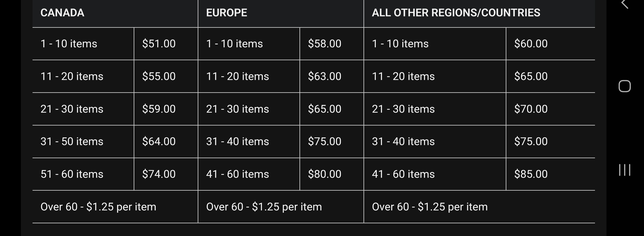
Task: Click the Europe $63.00 price cell
Action: pyautogui.click(x=332, y=76)
